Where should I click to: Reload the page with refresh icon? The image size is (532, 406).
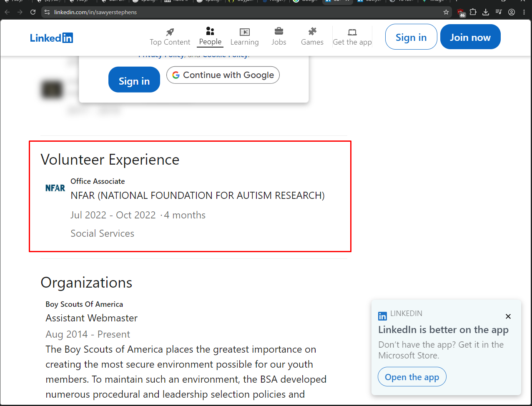pyautogui.click(x=33, y=12)
